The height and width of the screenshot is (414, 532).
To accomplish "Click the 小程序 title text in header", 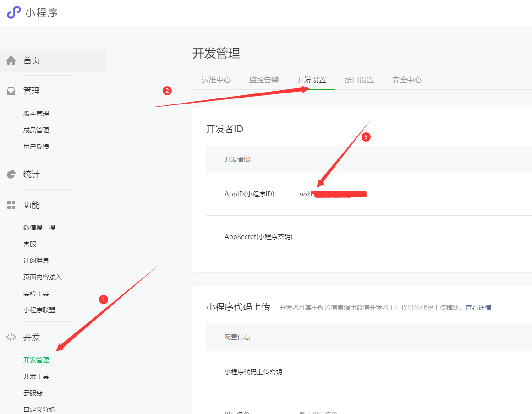I will click(x=41, y=12).
